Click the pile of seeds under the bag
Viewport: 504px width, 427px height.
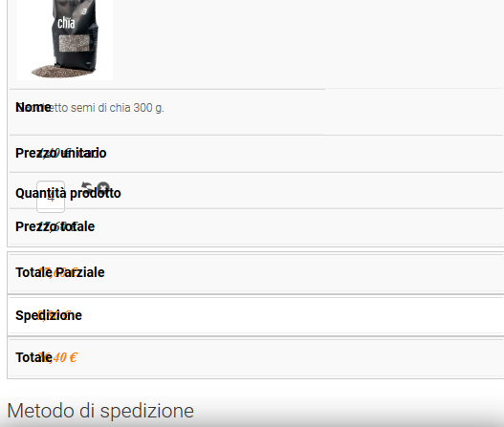[x=63, y=72]
